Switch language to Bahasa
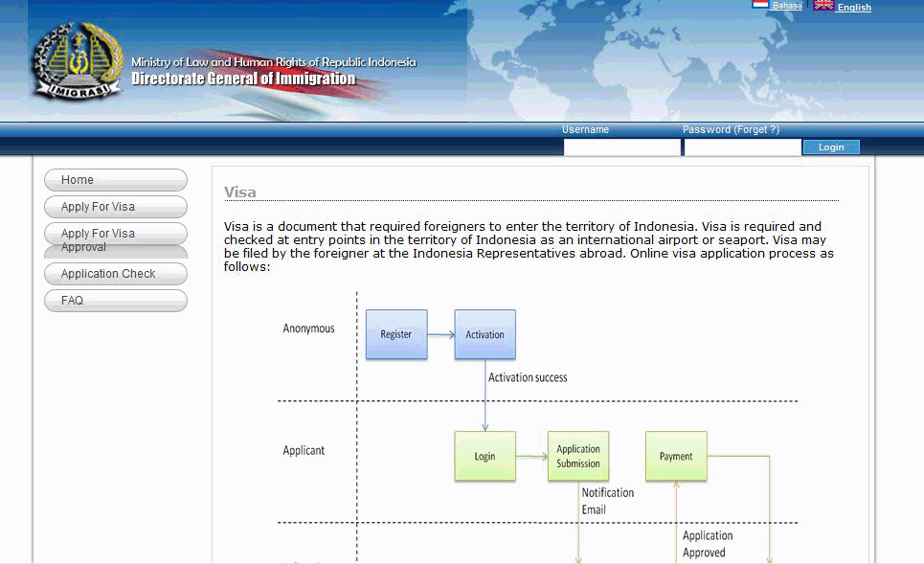 [x=787, y=6]
